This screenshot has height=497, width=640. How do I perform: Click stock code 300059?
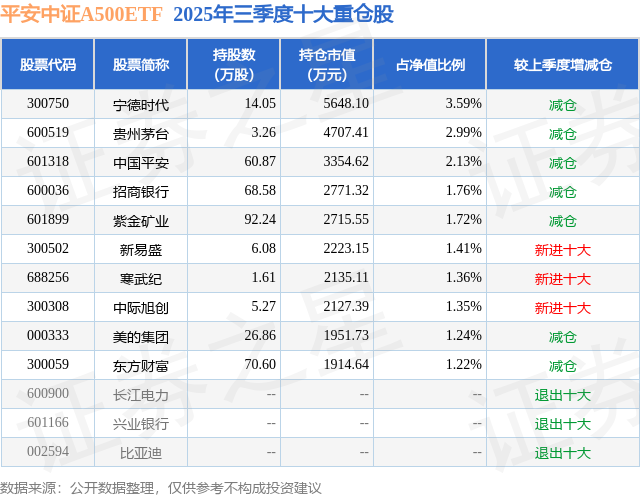point(48,364)
